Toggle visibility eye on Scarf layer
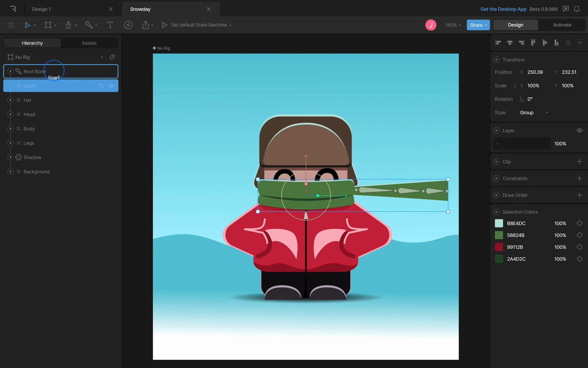This screenshot has width=588, height=368. pos(111,86)
